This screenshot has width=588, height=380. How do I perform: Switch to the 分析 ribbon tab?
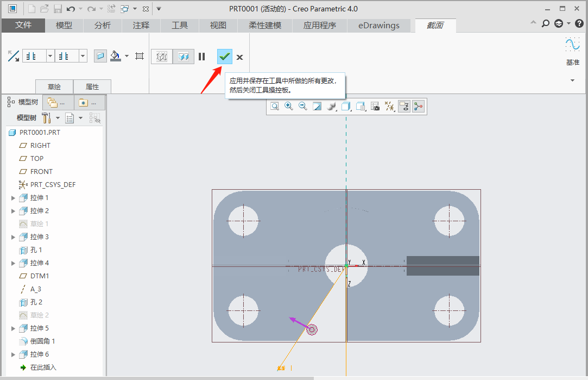click(103, 26)
